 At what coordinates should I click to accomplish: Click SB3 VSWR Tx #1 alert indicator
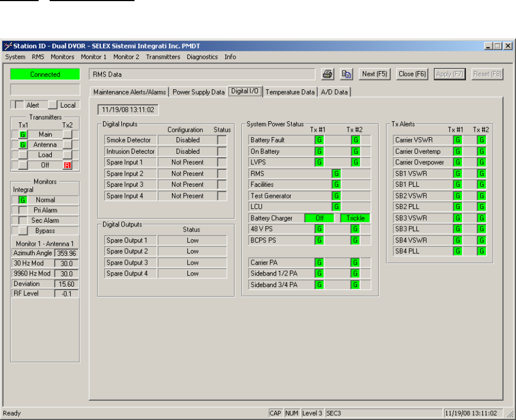(458, 218)
